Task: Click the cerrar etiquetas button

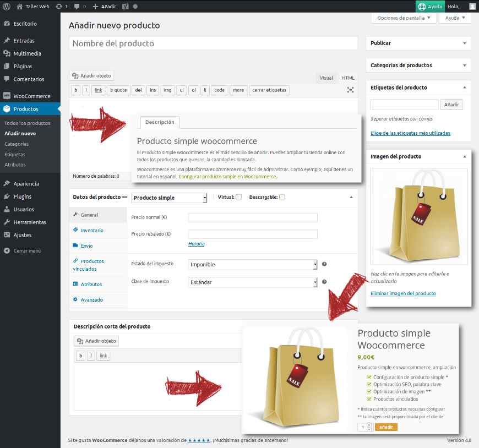Action: click(269, 90)
